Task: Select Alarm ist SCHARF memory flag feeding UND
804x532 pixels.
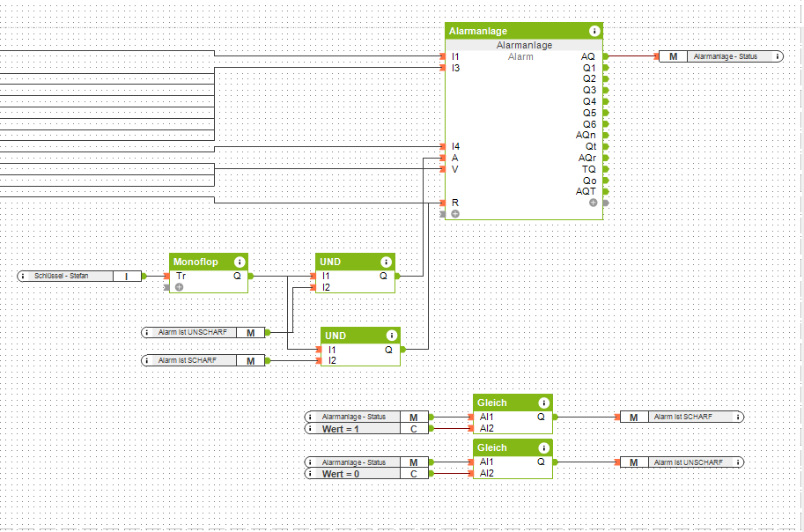Action: click(x=203, y=360)
